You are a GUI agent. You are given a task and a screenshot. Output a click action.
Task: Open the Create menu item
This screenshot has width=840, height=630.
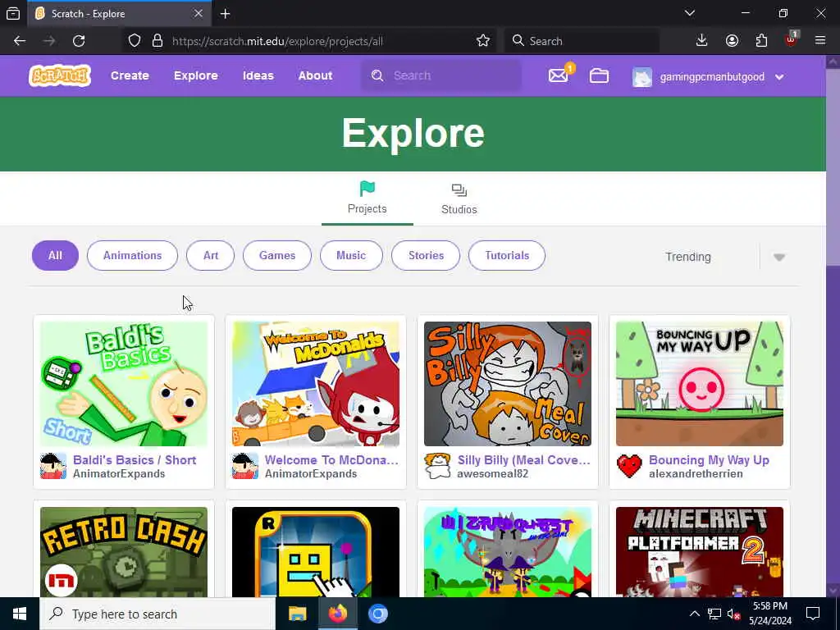tap(130, 75)
